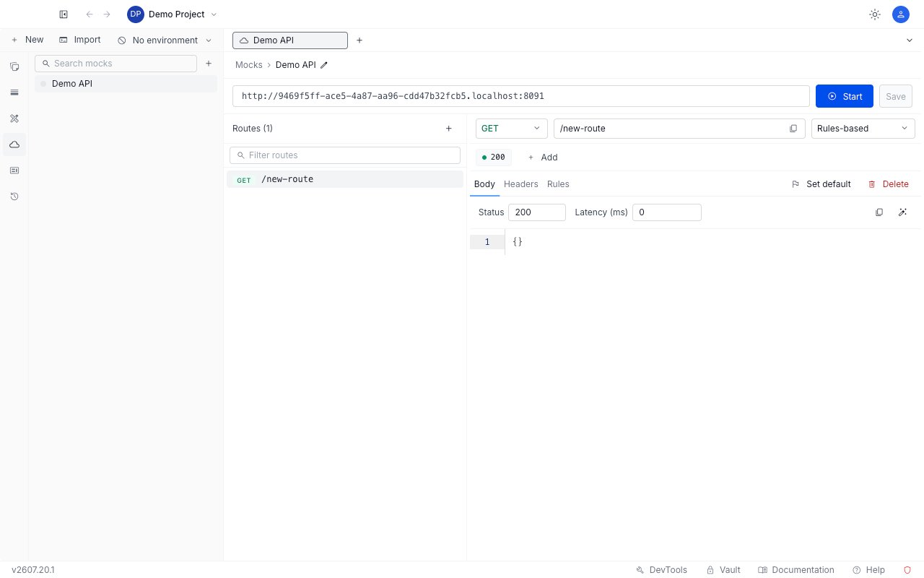Screen dimensions: 924x578
Task: Open DevTools from the status bar
Action: coord(661,570)
